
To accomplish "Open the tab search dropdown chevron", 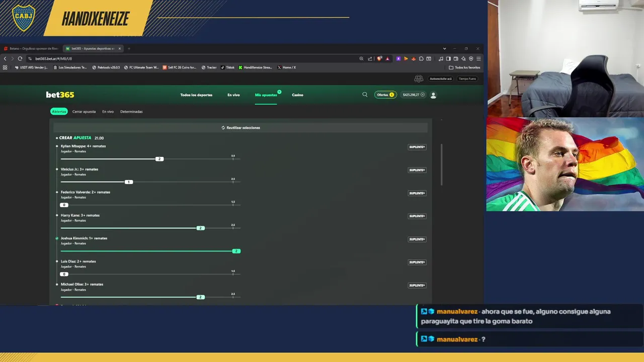I will click(x=444, y=49).
